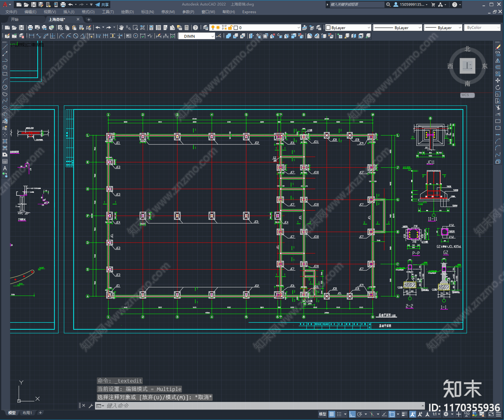Select the Multiline Text A tool

[5, 168]
